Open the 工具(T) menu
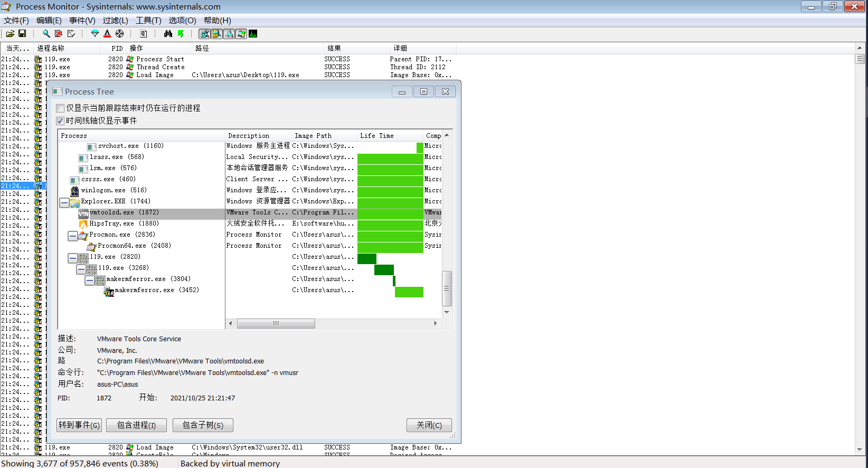 (x=149, y=21)
